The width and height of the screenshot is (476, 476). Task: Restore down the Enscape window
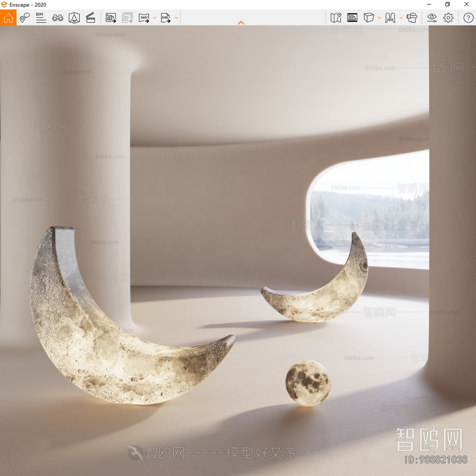click(447, 4)
